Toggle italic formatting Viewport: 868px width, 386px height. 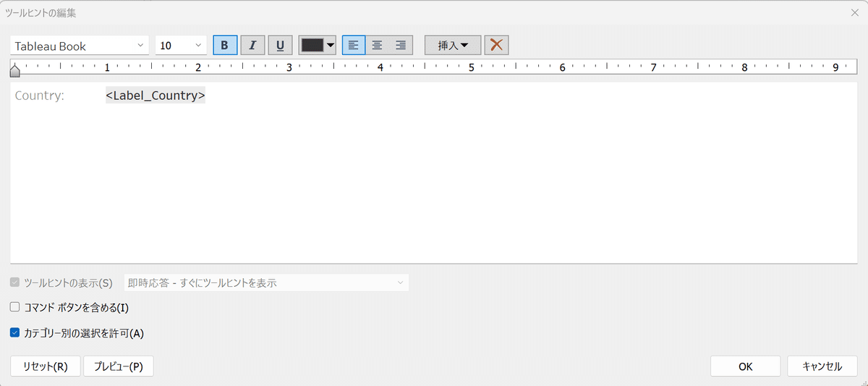252,45
